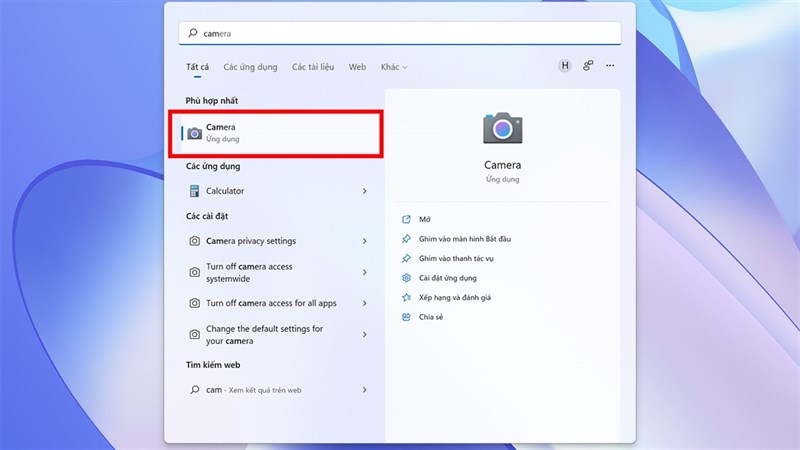Select the Tất cả tab

[x=197, y=67]
